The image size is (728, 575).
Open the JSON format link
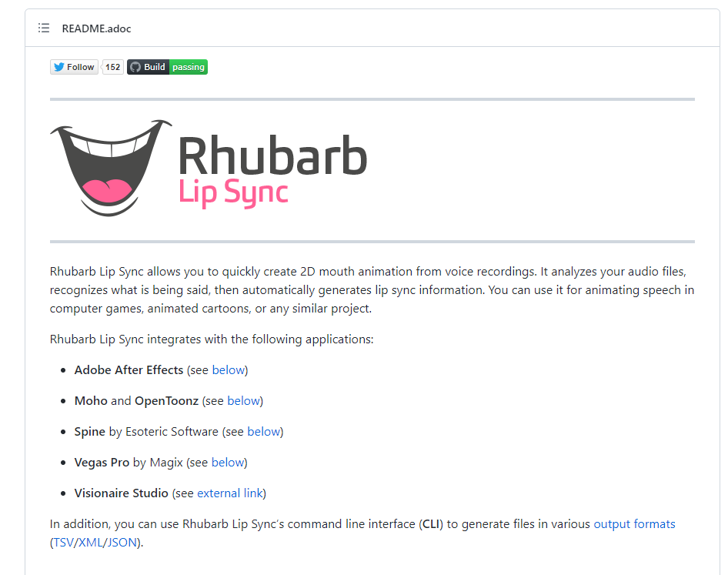tap(122, 543)
